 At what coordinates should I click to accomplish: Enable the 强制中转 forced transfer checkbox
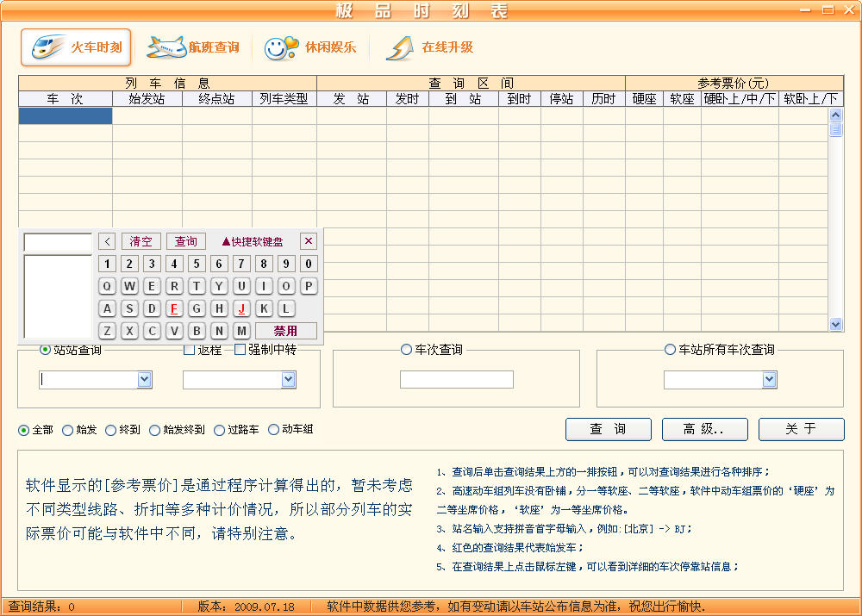[241, 350]
